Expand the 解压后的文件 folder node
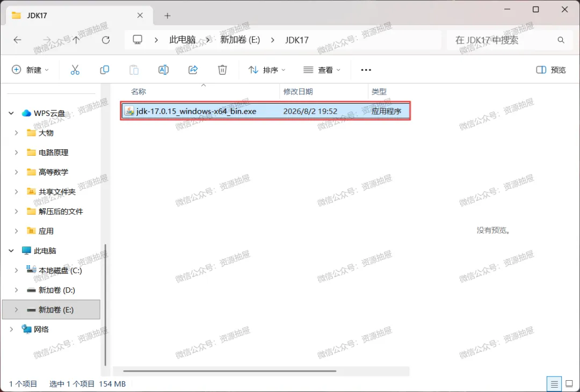 coord(16,211)
